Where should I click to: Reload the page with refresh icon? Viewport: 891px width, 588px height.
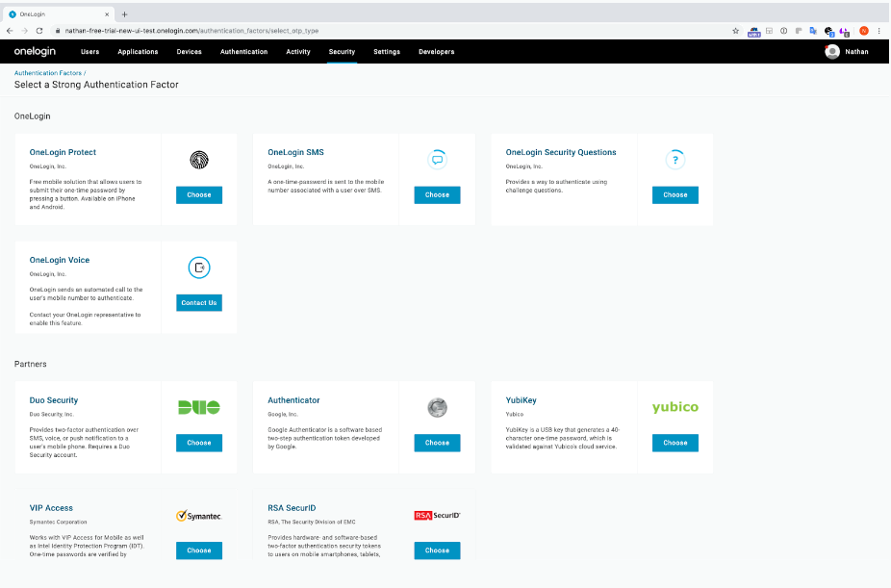click(39, 31)
